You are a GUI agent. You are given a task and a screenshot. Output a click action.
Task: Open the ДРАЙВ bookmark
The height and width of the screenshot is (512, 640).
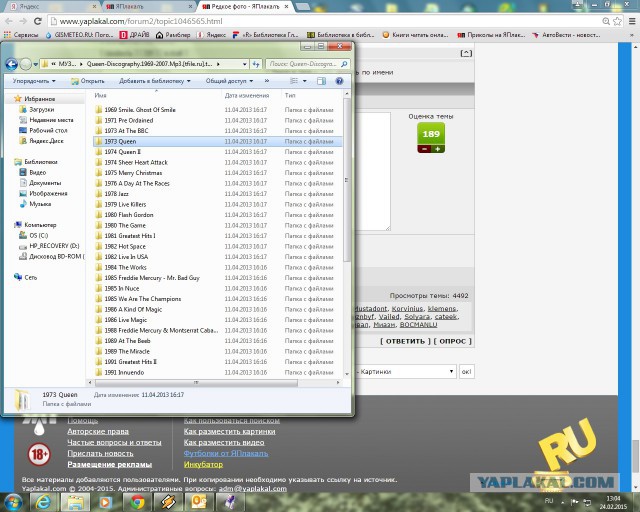tap(134, 35)
